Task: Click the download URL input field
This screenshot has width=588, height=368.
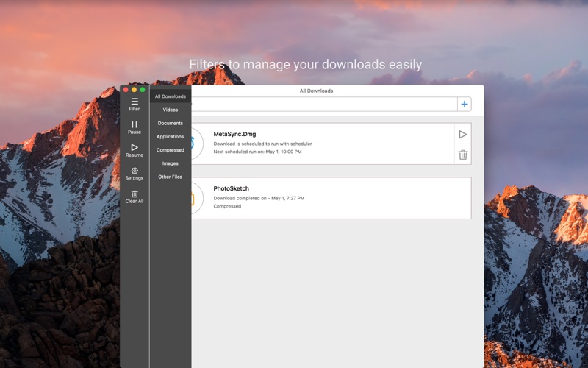Action: pyautogui.click(x=323, y=105)
